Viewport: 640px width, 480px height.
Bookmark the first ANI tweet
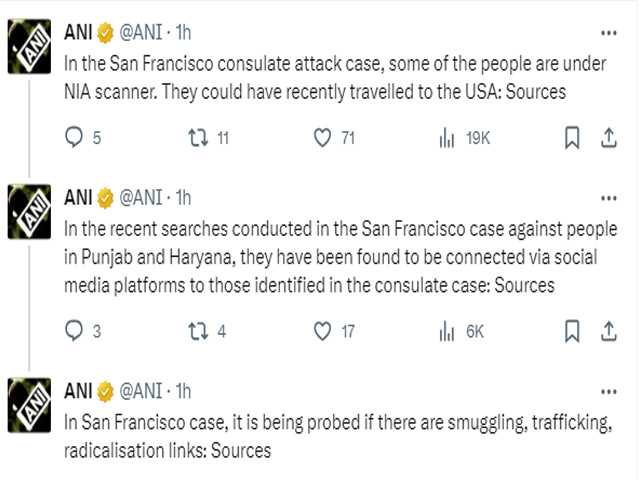pyautogui.click(x=572, y=138)
